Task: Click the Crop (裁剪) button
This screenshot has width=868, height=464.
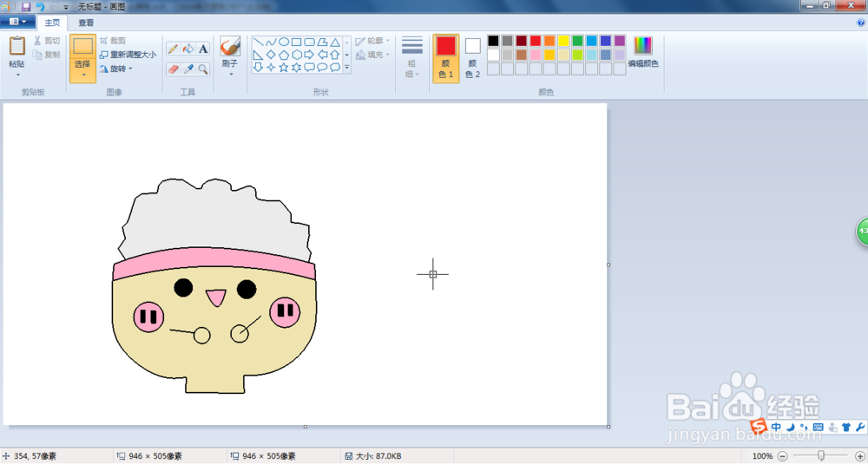Action: [113, 41]
